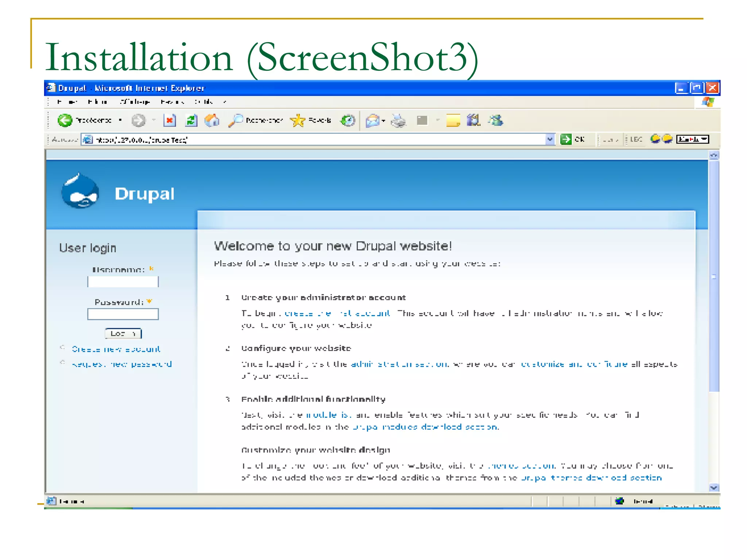
Task: Open the Back button history dropdown
Action: pyautogui.click(x=120, y=120)
